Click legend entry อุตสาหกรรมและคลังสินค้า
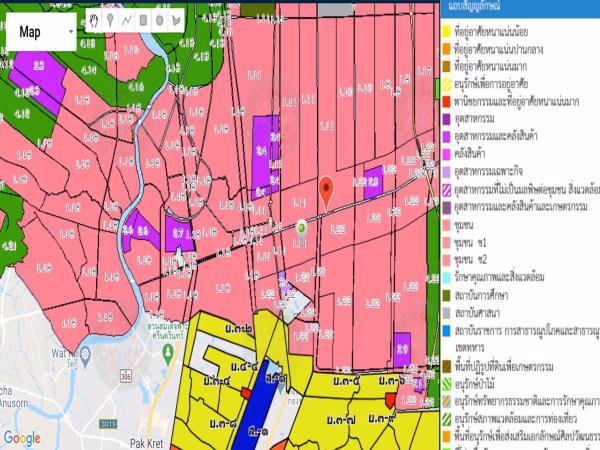 click(x=496, y=136)
